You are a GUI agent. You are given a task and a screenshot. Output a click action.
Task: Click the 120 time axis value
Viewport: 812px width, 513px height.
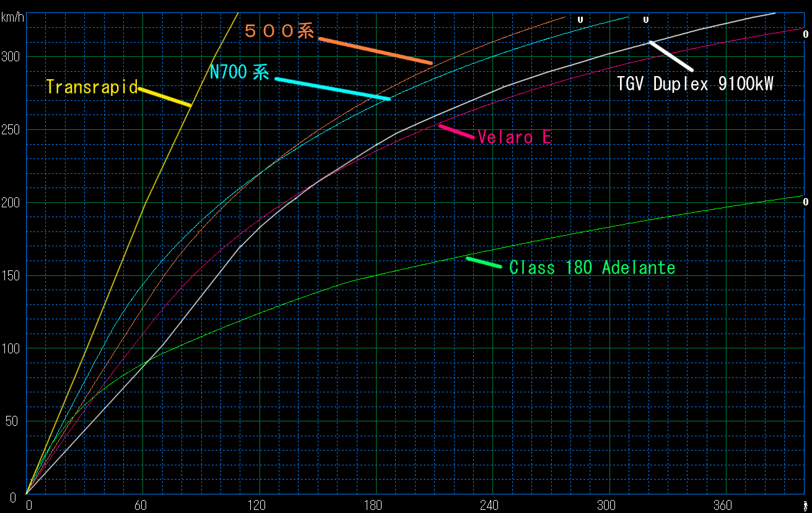(x=259, y=504)
